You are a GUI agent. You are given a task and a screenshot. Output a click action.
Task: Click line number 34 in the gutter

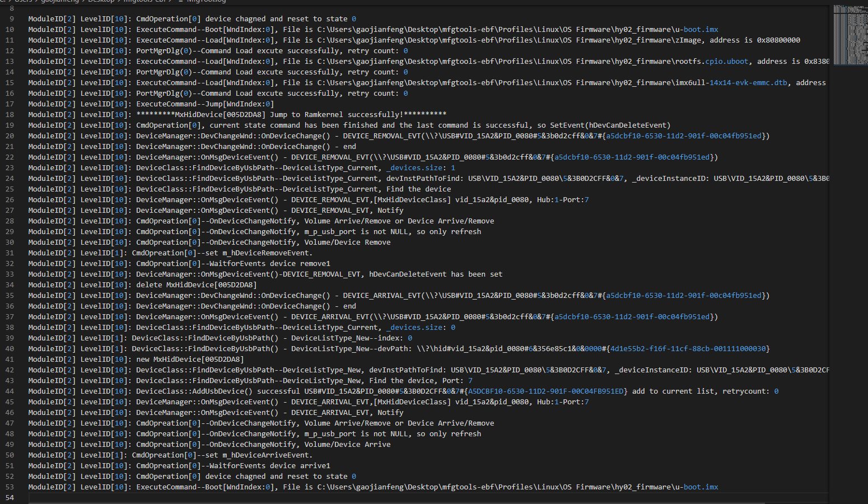click(x=10, y=285)
